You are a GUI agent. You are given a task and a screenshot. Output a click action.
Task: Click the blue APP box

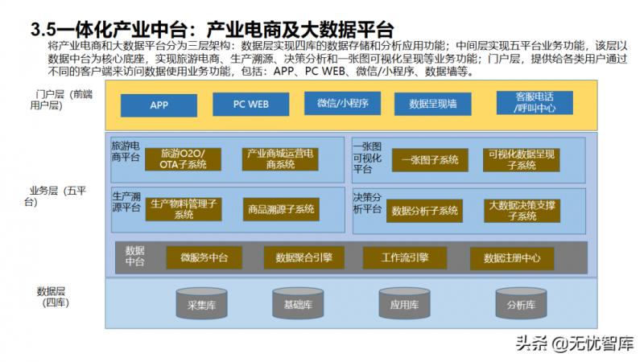click(159, 105)
